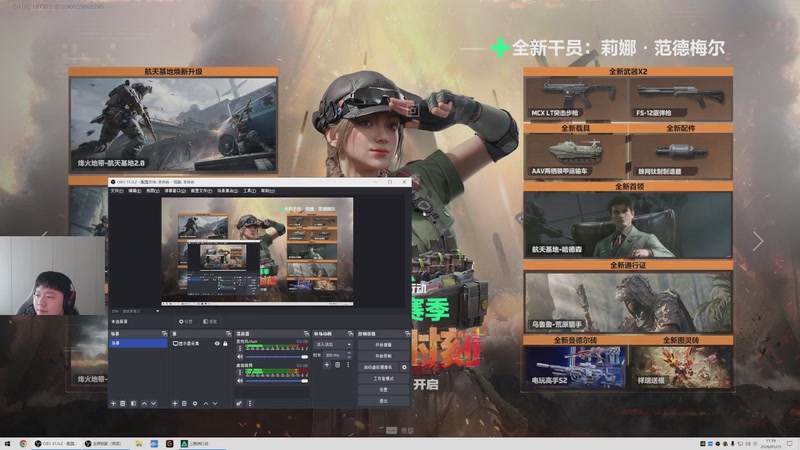This screenshot has height=450, width=800.
Task: Remove selected scene with trash icon
Action: (x=122, y=403)
